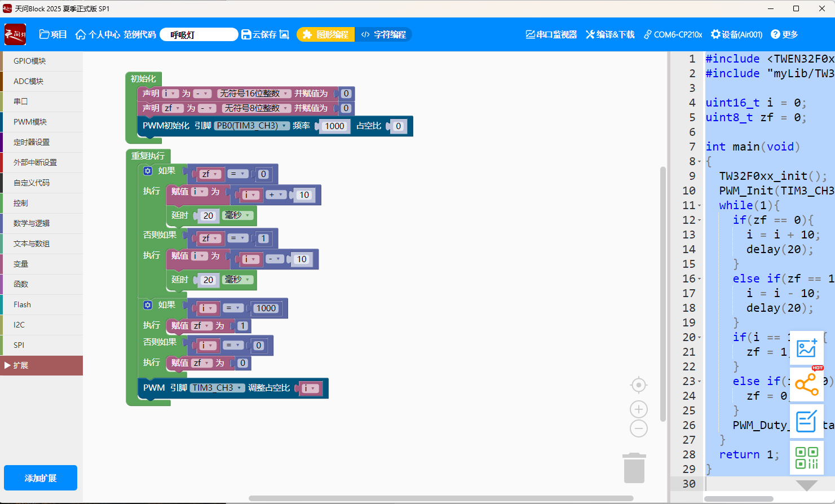Click the Add Extension button
Viewport: 835px width, 504px height.
click(41, 478)
